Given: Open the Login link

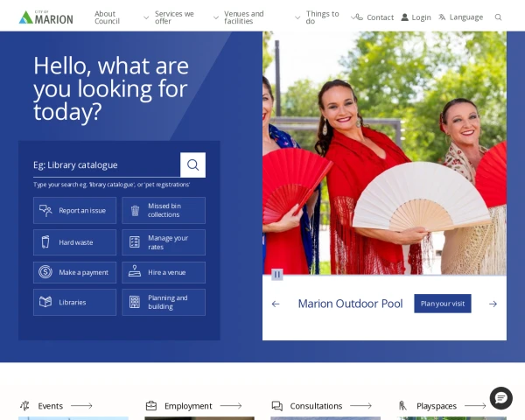Looking at the screenshot, I should pos(421,17).
